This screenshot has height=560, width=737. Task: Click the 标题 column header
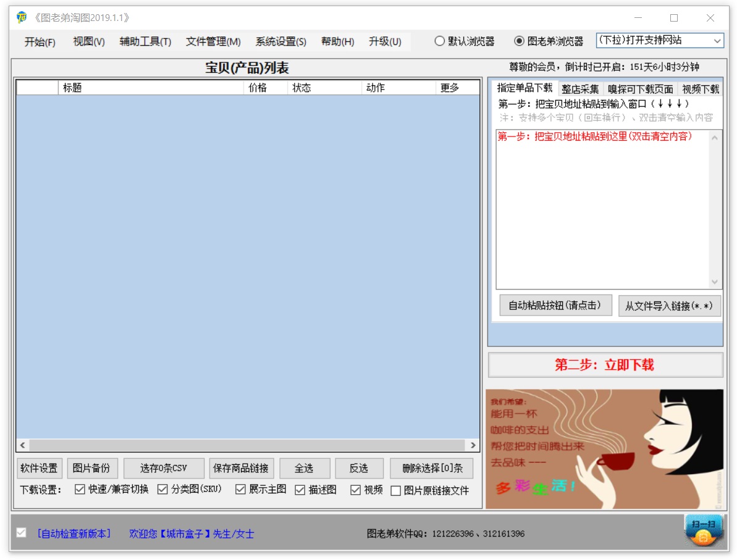pos(150,88)
